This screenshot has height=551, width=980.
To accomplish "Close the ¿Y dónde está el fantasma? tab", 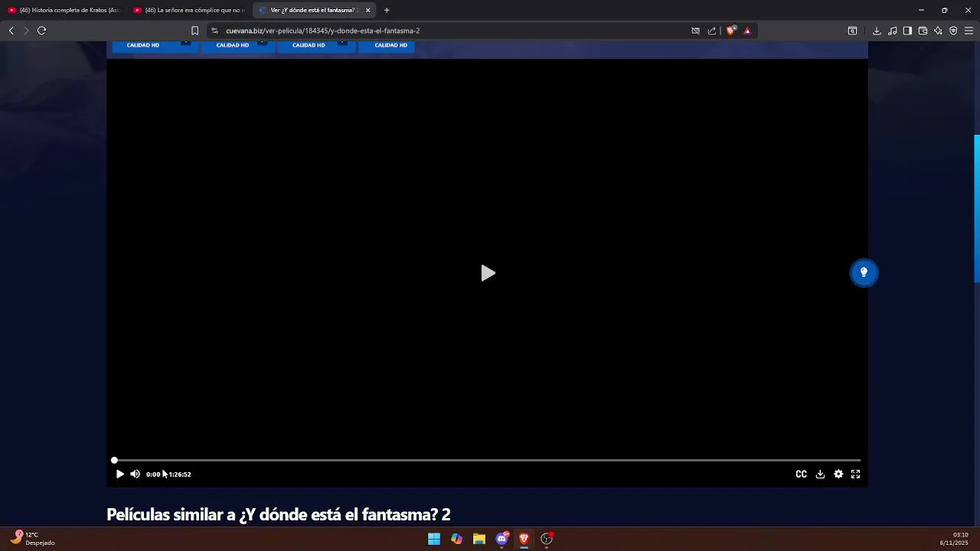I will 367,10.
